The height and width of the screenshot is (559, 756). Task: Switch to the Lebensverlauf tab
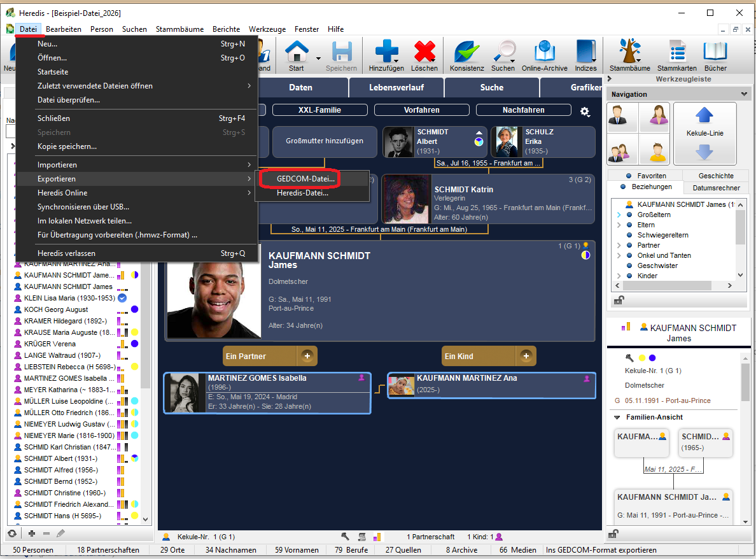click(396, 87)
